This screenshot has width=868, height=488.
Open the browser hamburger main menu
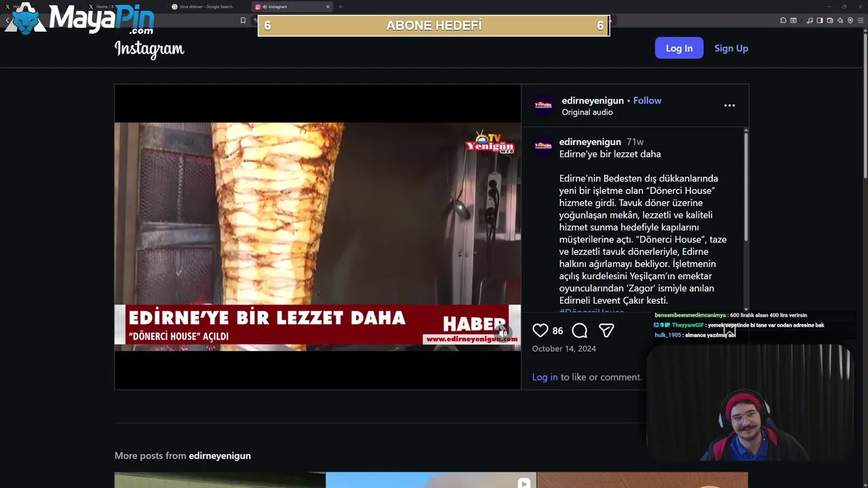pyautogui.click(x=861, y=20)
